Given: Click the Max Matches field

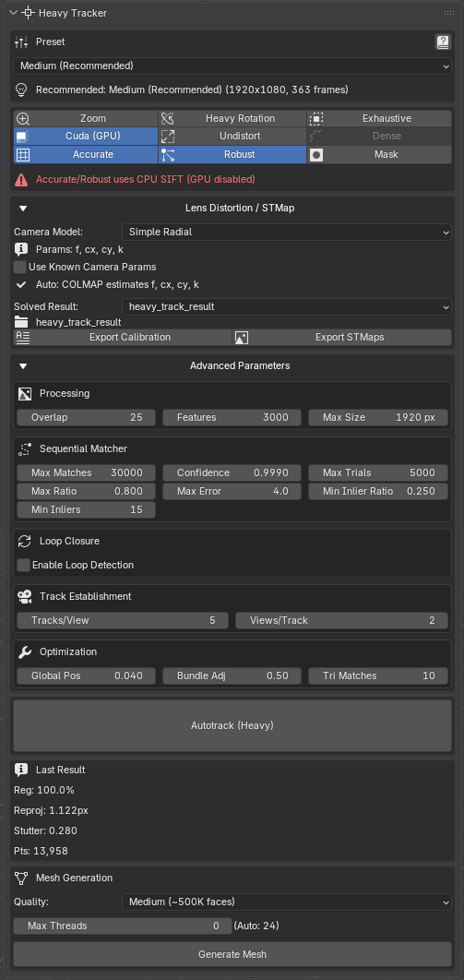Looking at the screenshot, I should 86,472.
